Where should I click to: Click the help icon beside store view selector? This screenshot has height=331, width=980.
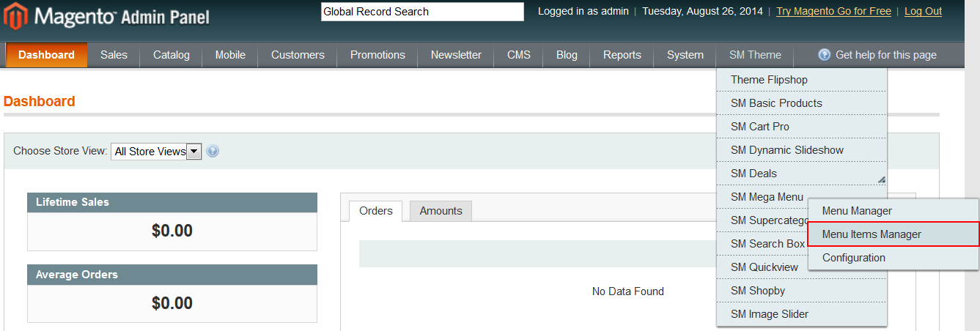pos(213,152)
